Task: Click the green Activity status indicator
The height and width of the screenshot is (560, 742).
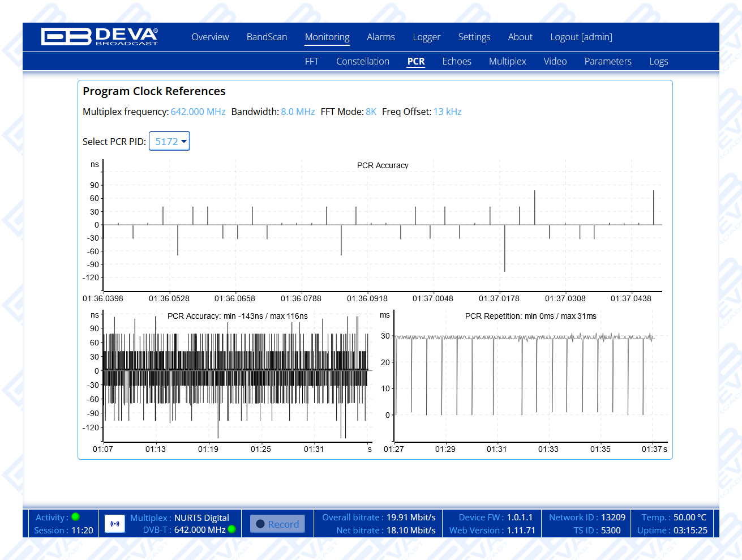Action: 76,516
